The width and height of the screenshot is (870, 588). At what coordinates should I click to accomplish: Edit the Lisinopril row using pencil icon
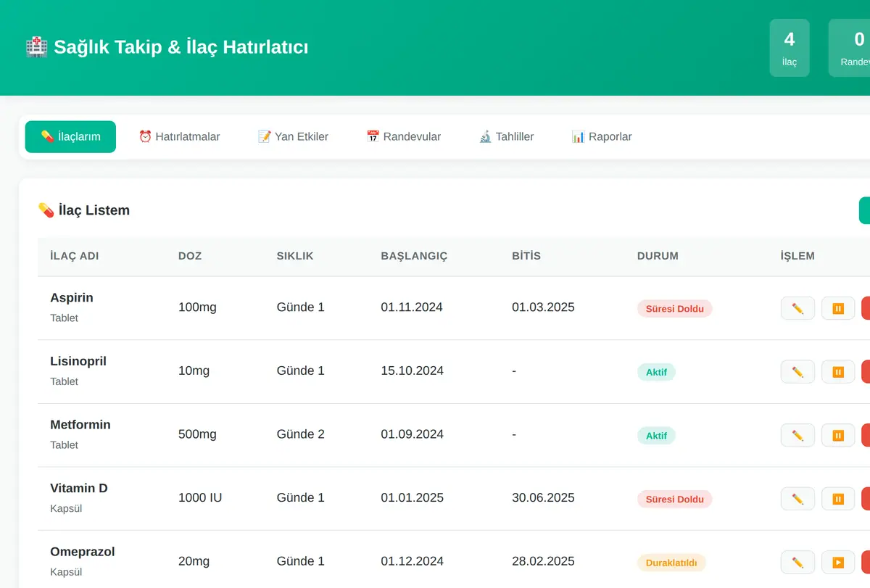[797, 372]
